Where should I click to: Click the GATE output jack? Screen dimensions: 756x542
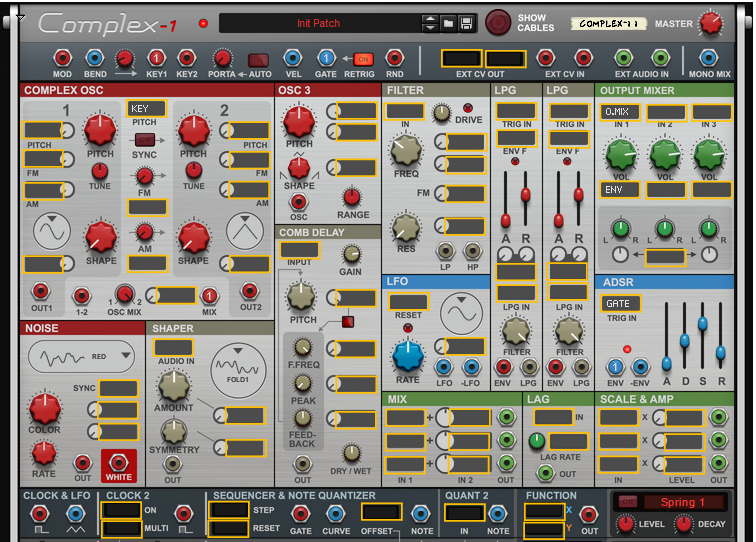pyautogui.click(x=326, y=58)
